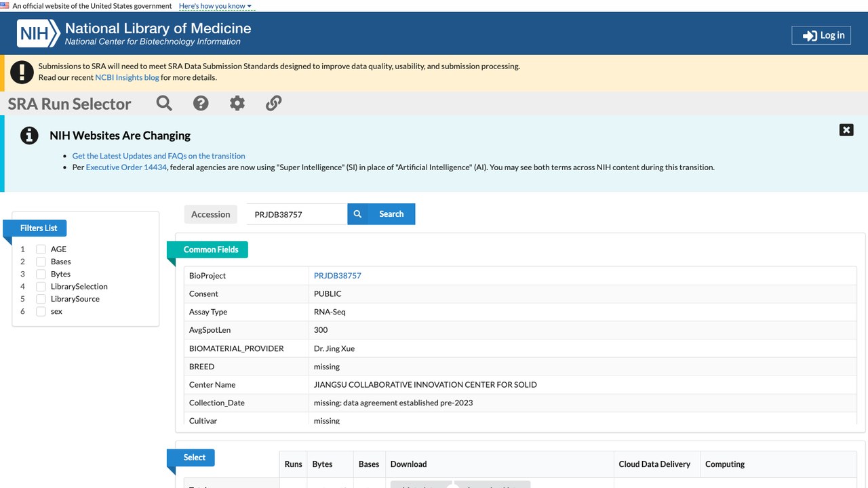868x488 pixels.
Task: Click the Consent value PUBLIC
Action: (328, 294)
